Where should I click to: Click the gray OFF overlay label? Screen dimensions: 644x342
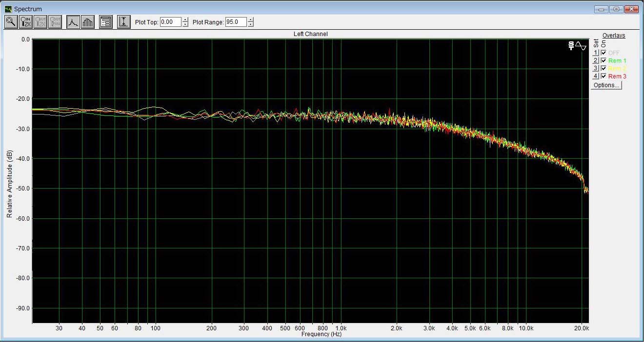click(614, 53)
